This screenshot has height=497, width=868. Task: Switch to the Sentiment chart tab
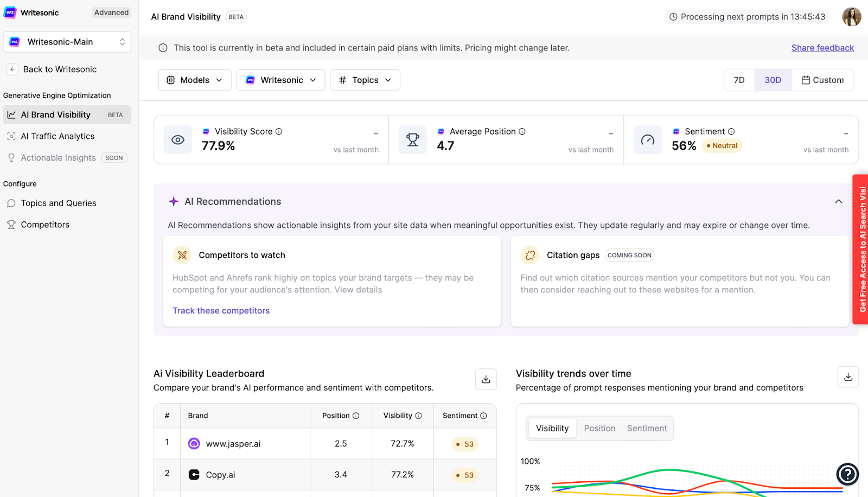pos(647,429)
